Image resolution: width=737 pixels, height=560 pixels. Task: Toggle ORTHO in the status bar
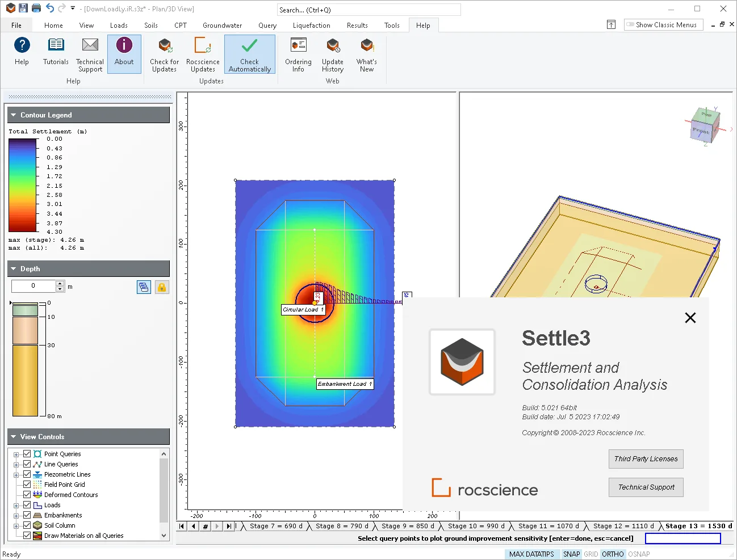pyautogui.click(x=613, y=554)
